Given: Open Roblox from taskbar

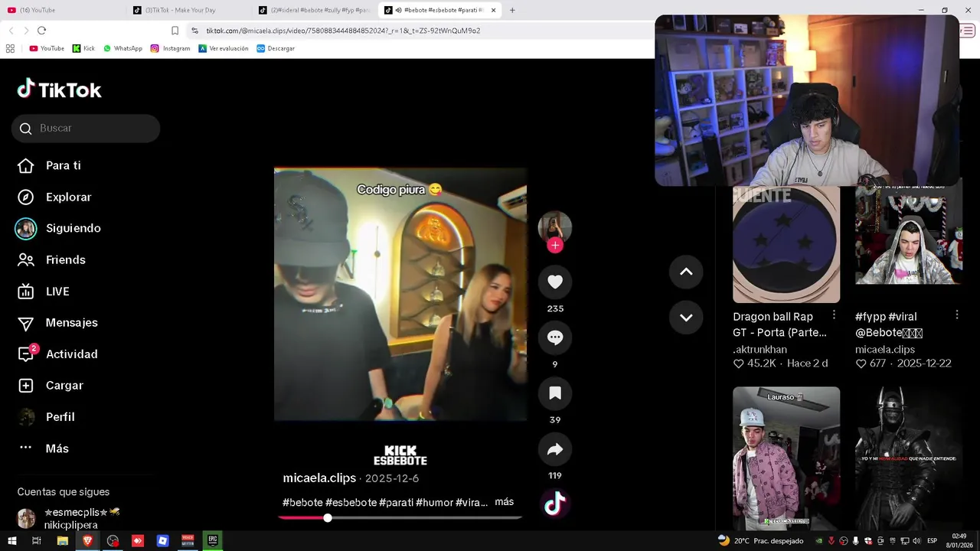Looking at the screenshot, I should point(162,541).
